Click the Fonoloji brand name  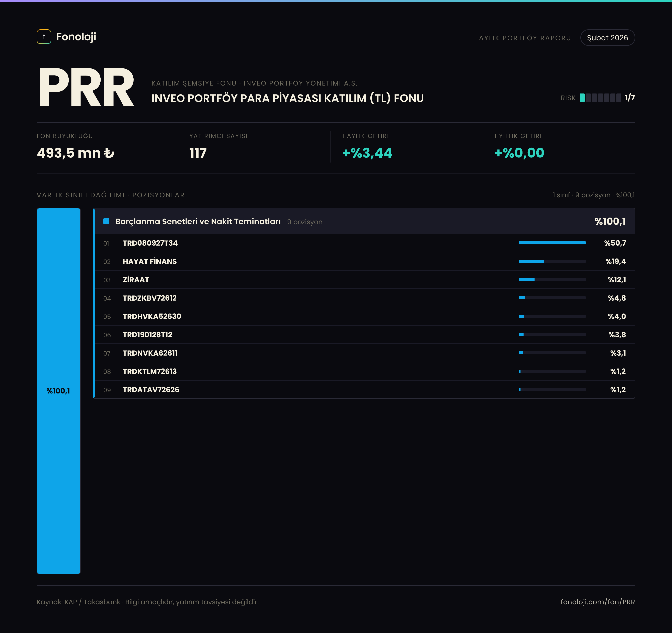76,37
